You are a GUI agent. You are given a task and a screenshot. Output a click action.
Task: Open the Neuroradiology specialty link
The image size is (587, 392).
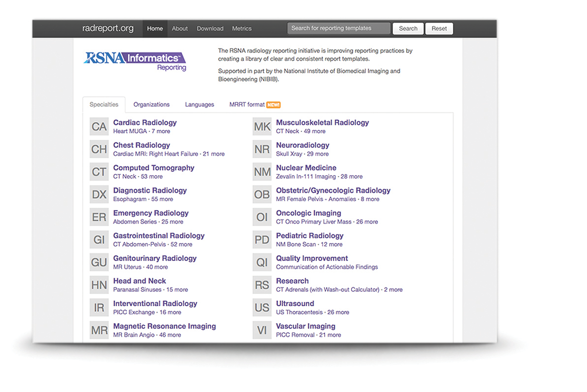pos(303,145)
